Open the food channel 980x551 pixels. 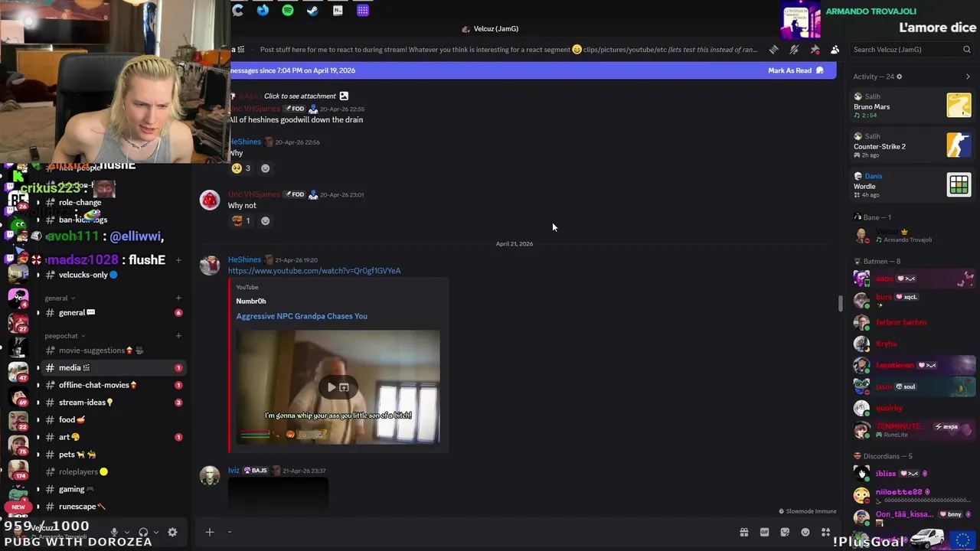112,420
